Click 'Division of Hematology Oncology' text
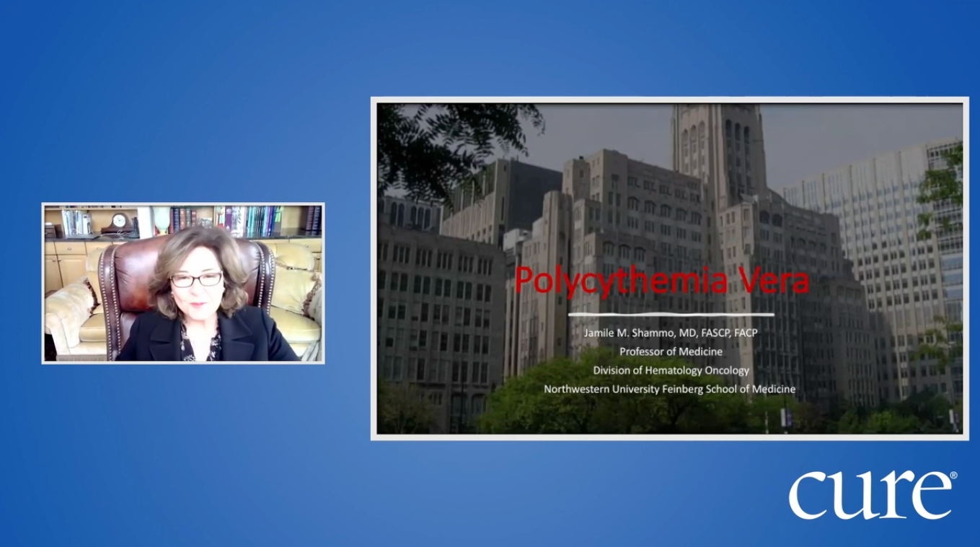Viewport: 980px width, 547px height. coord(671,370)
